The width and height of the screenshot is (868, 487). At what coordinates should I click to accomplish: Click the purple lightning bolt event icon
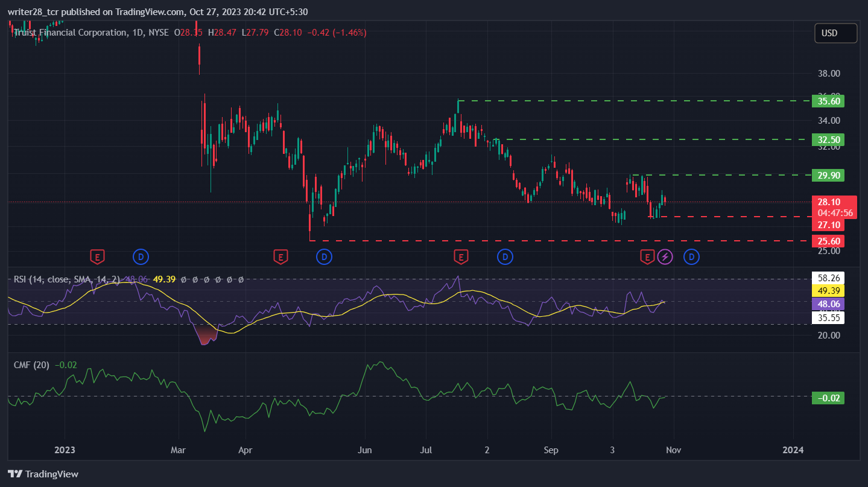pos(665,257)
